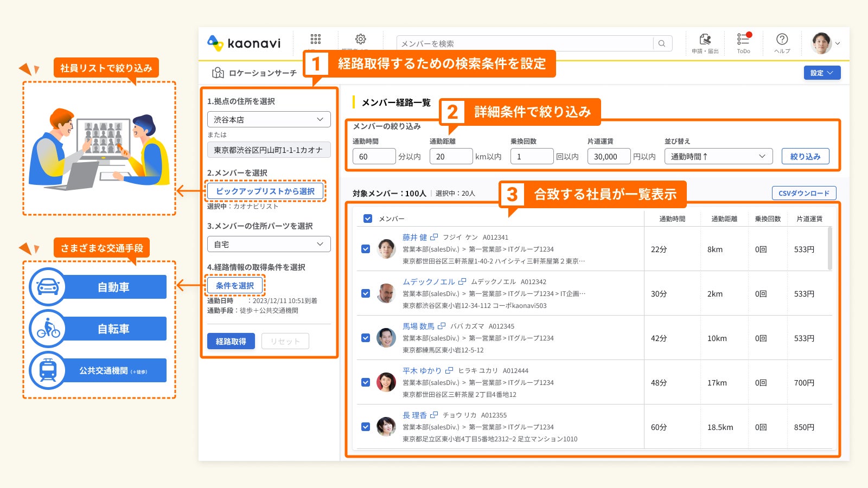868x488 pixels.
Task: Click the 東京都渋谷区円山町 address field
Action: click(x=269, y=150)
